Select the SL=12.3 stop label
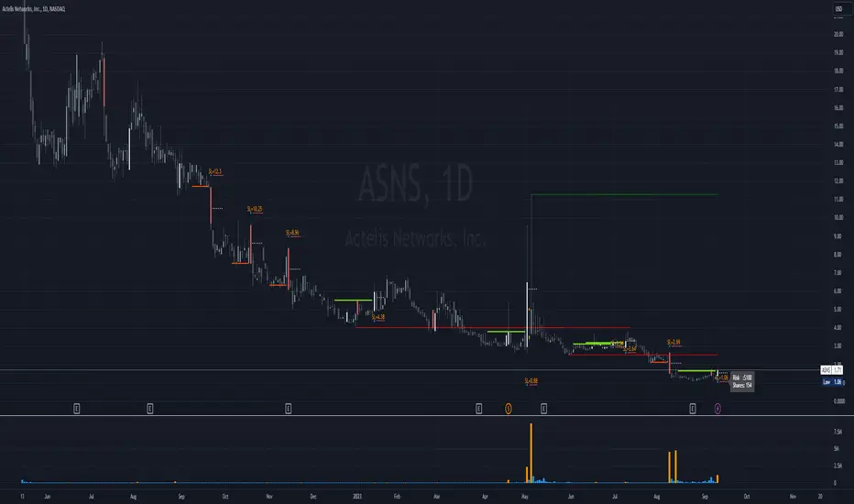Image resolution: width=854 pixels, height=504 pixels. (x=215, y=171)
